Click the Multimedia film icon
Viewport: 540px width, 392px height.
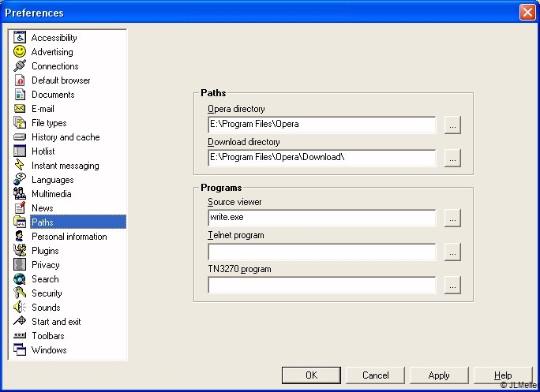tap(20, 193)
